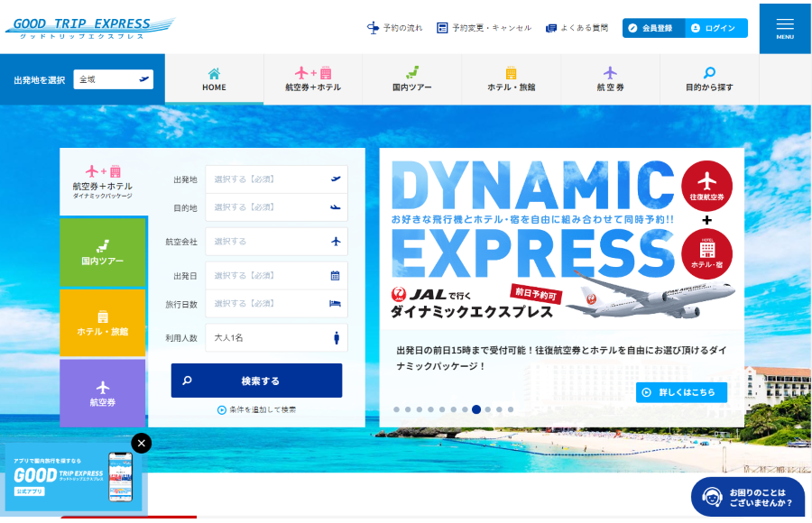Click the landing plane icon in 目的地 field

[336, 207]
